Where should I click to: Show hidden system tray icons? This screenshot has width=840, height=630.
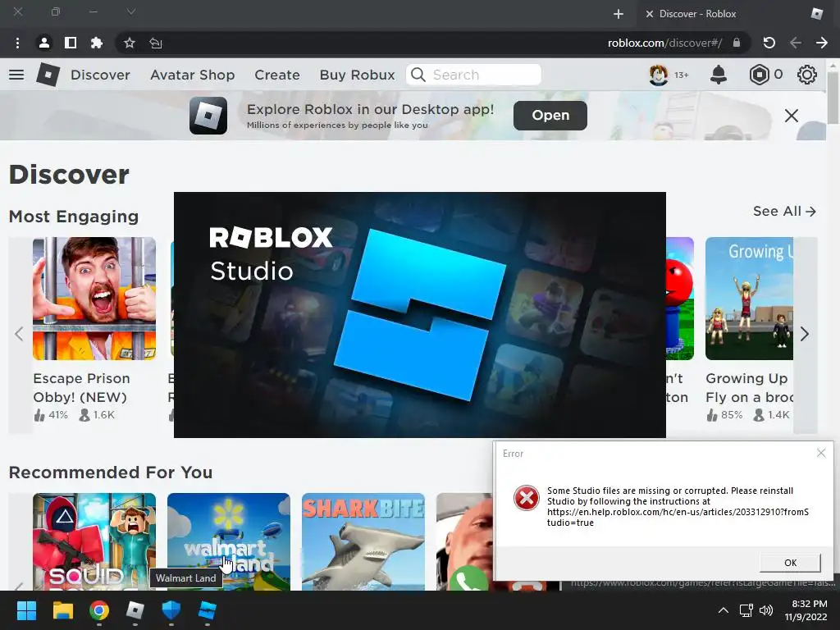(x=724, y=610)
